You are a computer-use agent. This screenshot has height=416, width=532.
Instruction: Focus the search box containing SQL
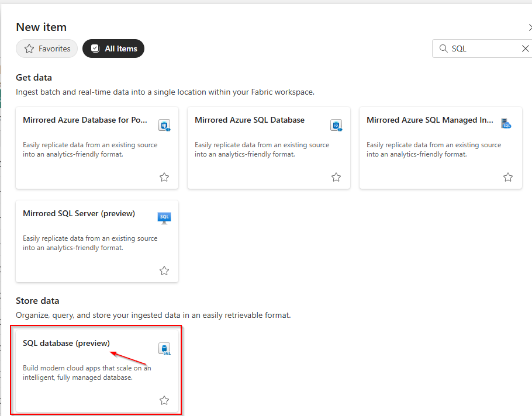[x=483, y=48]
